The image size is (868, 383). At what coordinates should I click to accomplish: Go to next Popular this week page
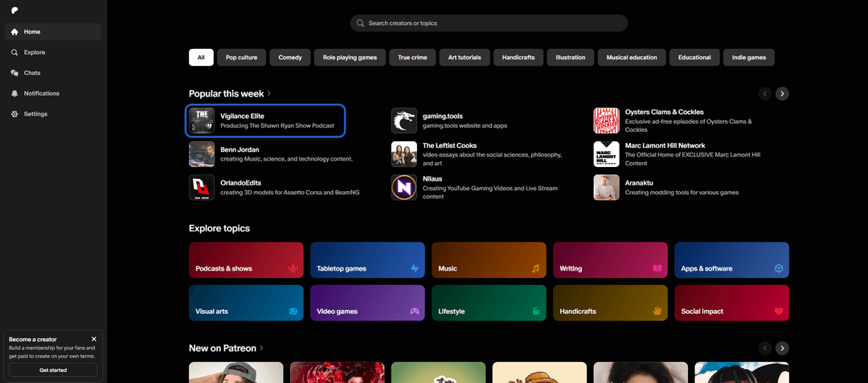coord(782,93)
